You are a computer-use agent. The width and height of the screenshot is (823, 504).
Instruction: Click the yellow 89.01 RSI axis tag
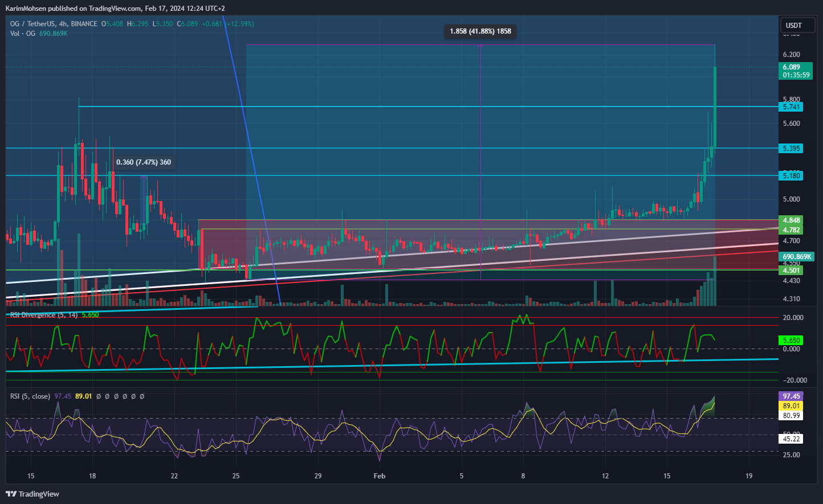[791, 406]
